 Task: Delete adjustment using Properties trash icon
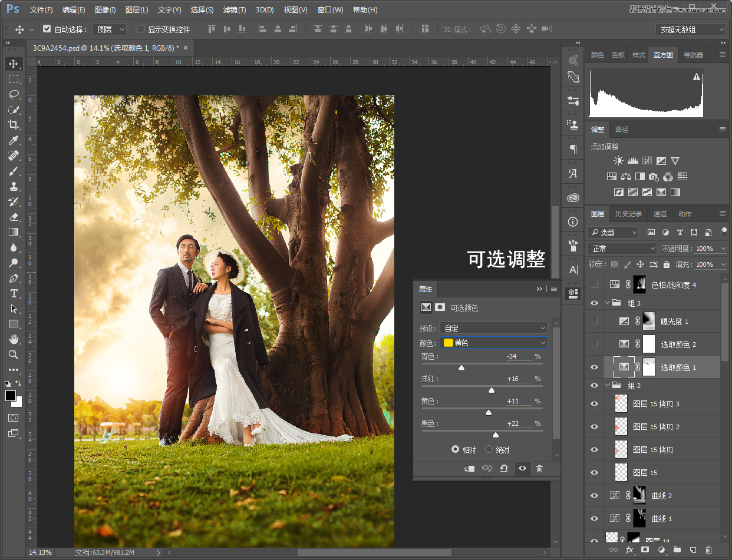click(539, 469)
